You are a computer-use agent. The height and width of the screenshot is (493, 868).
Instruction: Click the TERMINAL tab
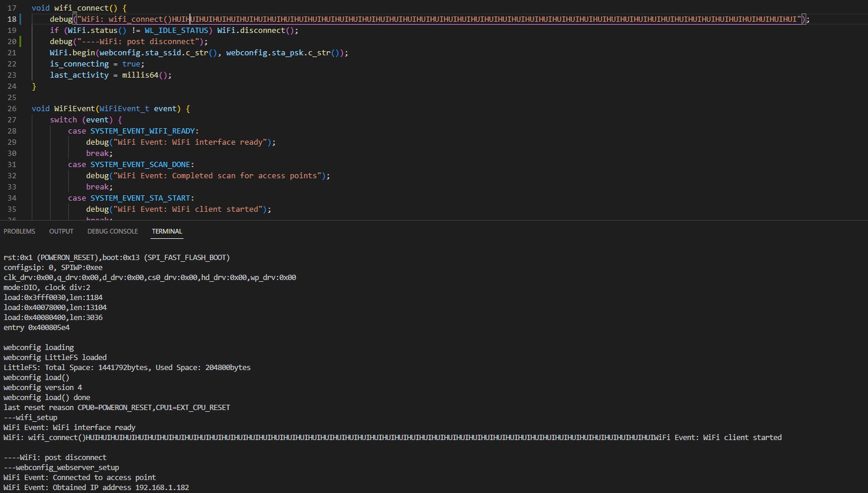pyautogui.click(x=167, y=231)
